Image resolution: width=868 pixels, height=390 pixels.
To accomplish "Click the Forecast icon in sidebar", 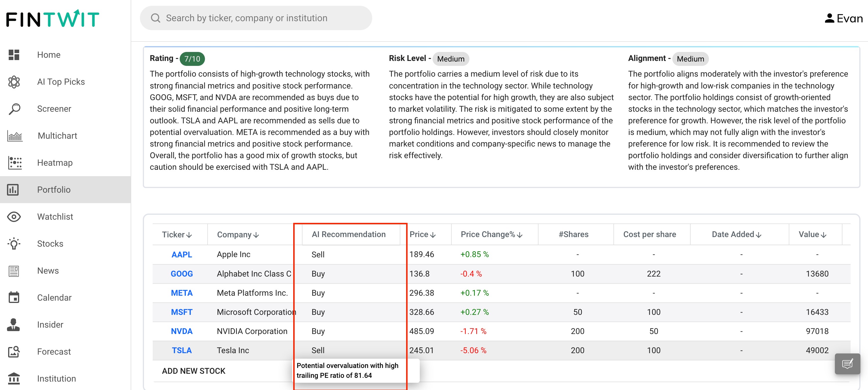I will coord(14,352).
